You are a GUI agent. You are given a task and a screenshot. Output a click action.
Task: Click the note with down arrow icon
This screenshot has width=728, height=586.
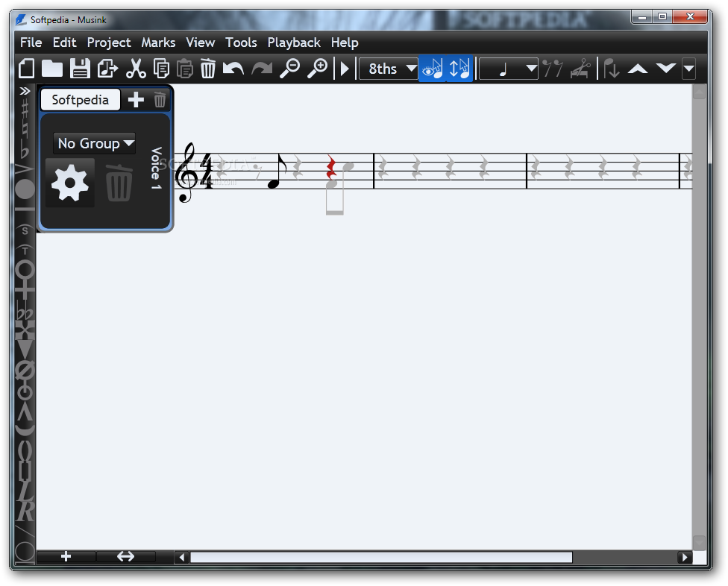612,69
